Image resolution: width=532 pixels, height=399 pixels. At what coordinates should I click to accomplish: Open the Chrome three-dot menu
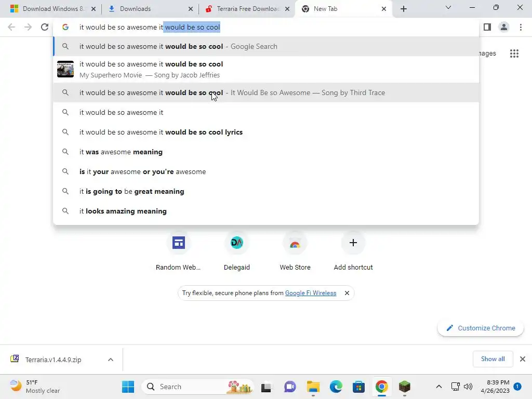[521, 27]
